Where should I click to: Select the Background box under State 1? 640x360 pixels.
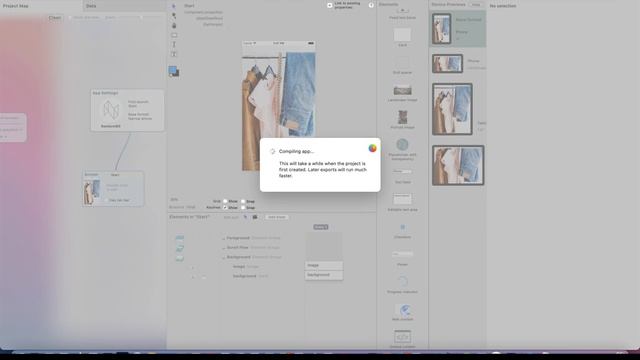[324, 275]
